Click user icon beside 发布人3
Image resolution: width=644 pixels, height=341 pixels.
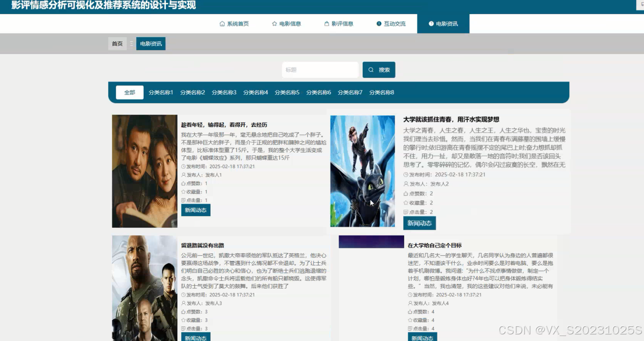pos(183,303)
